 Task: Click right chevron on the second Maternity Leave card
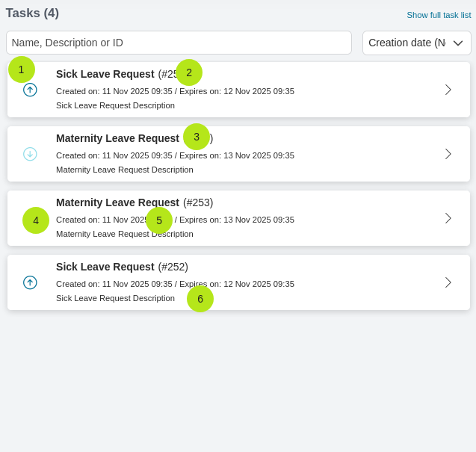(448, 154)
